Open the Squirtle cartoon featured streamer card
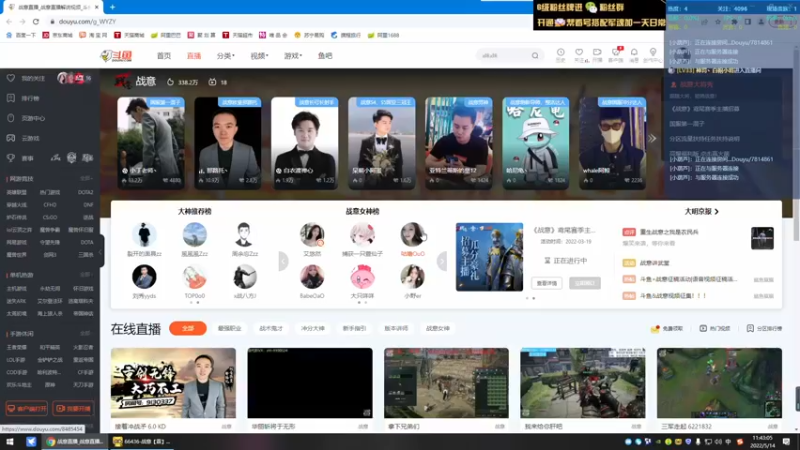The width and height of the screenshot is (800, 450). coord(536,143)
